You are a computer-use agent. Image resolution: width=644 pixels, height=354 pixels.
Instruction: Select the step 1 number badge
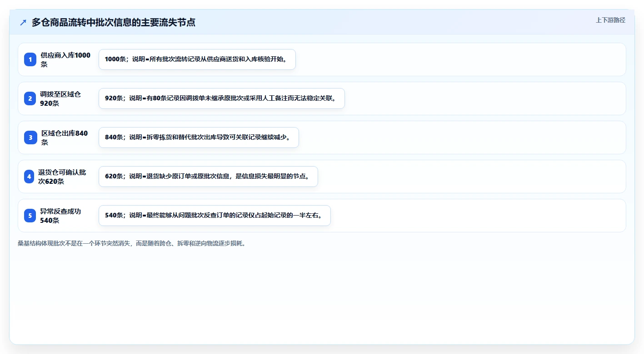coord(30,59)
